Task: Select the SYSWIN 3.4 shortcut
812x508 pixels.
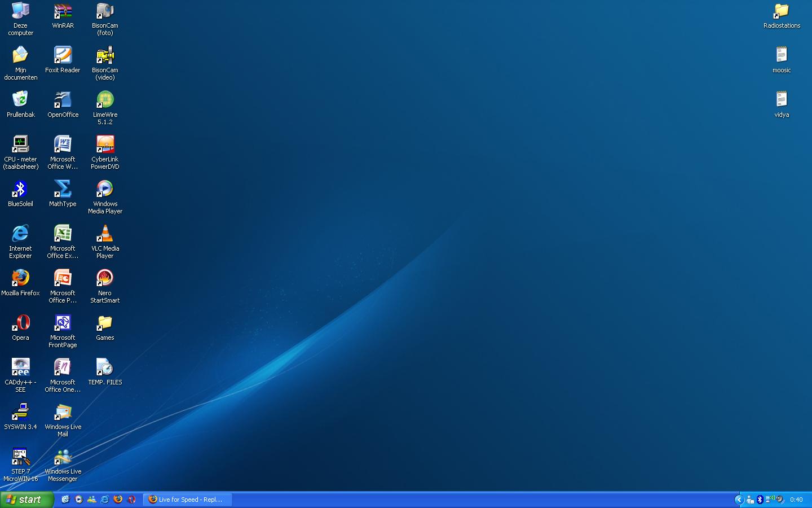Action: (20, 417)
